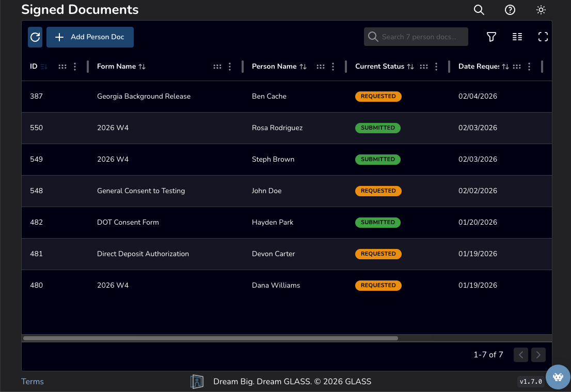
Task: Open the chatbot assistant icon
Action: [558, 377]
